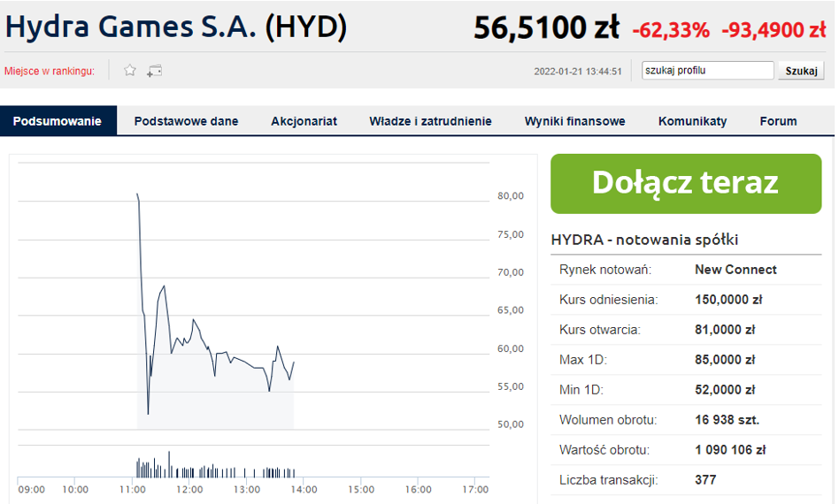Click the Wolumen obrotu label
Viewport: 839px width, 504px height.
coord(608,419)
